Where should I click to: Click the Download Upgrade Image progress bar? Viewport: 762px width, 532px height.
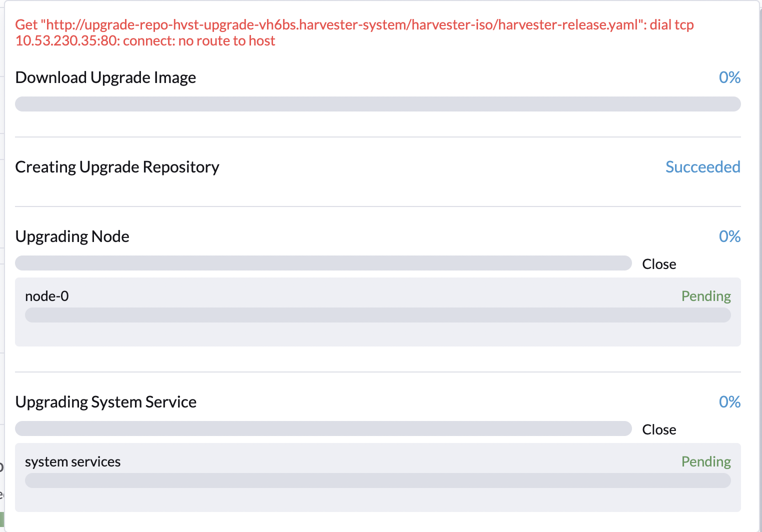pyautogui.click(x=378, y=103)
